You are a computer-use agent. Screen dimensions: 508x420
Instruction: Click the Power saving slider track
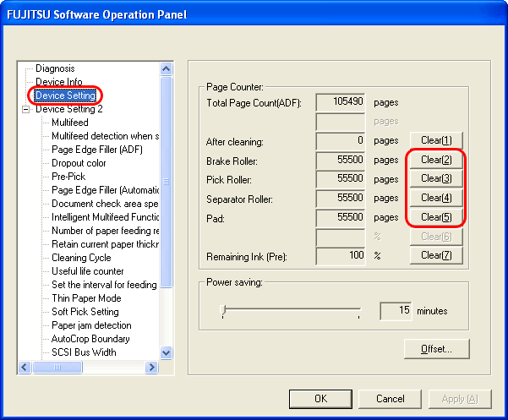[292, 309]
